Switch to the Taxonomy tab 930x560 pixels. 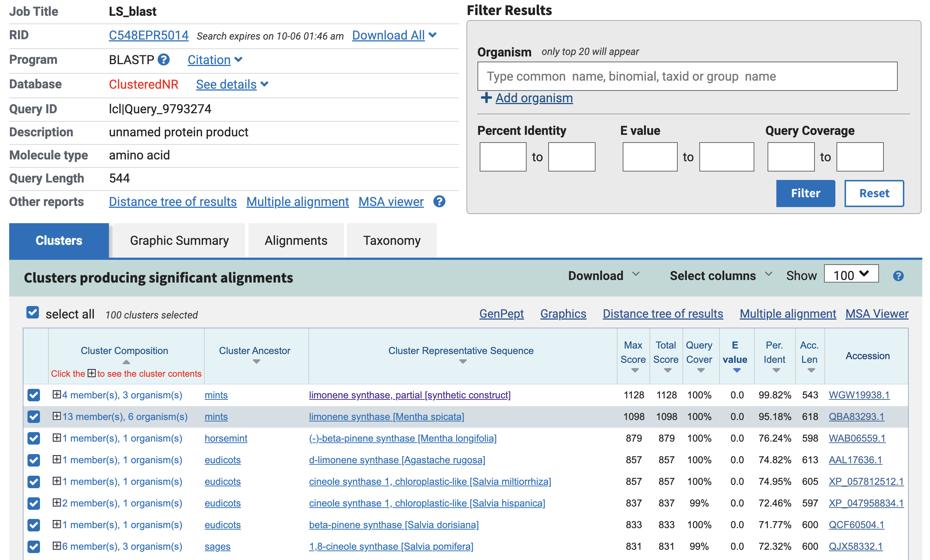click(x=391, y=240)
